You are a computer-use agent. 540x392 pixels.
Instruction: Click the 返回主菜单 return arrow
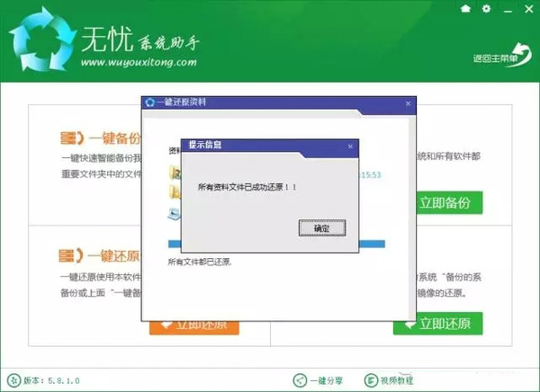(x=503, y=56)
